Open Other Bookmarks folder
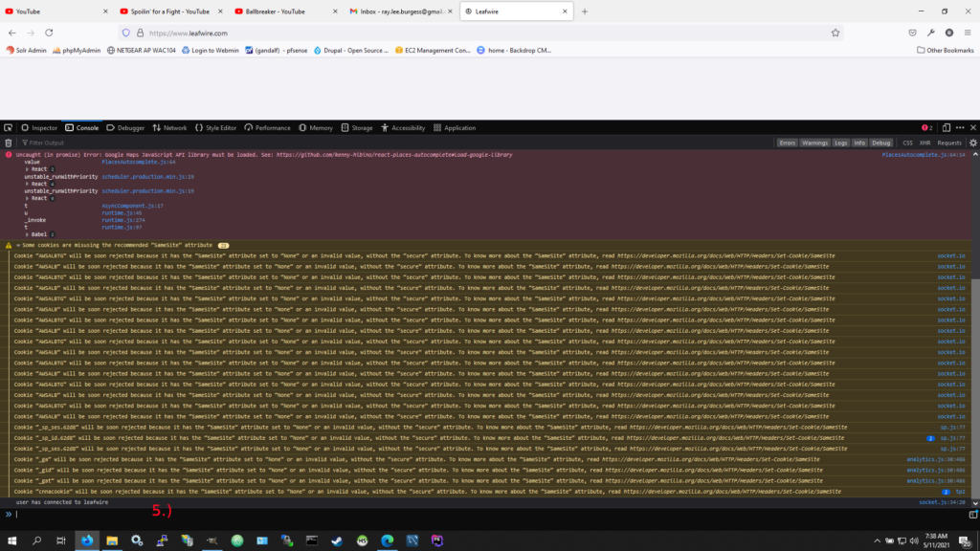The image size is (980, 551). coord(945,50)
